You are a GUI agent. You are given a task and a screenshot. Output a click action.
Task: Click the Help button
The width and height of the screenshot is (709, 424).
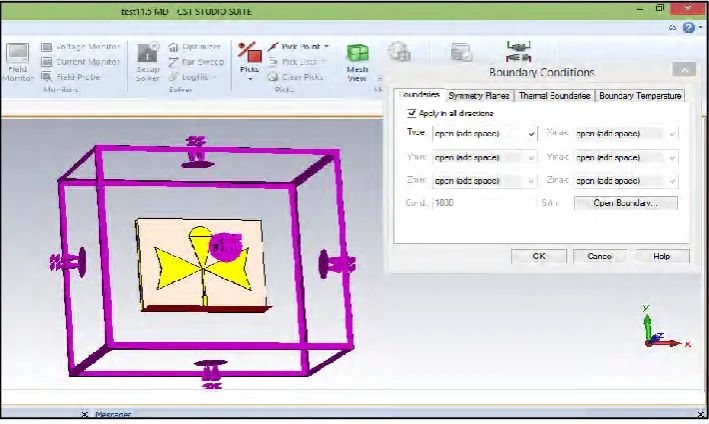662,256
